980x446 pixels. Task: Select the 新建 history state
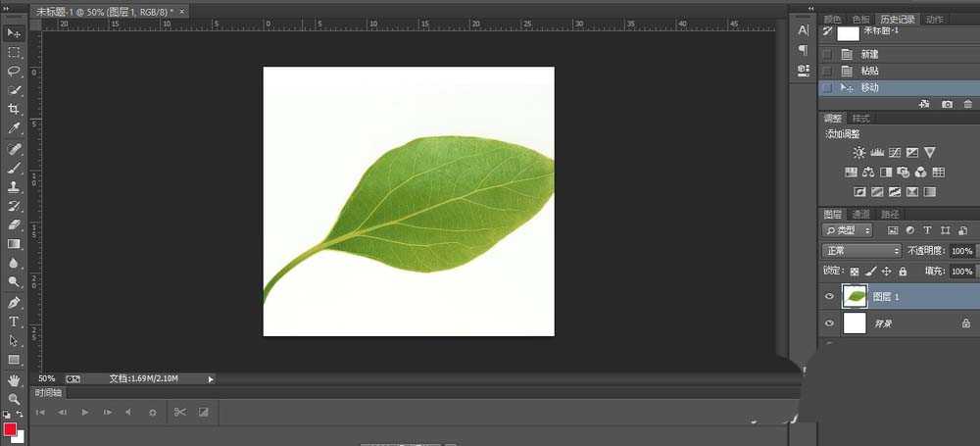[870, 54]
